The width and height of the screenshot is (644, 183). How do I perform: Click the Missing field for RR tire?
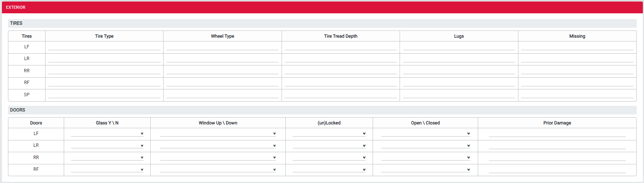tap(577, 71)
